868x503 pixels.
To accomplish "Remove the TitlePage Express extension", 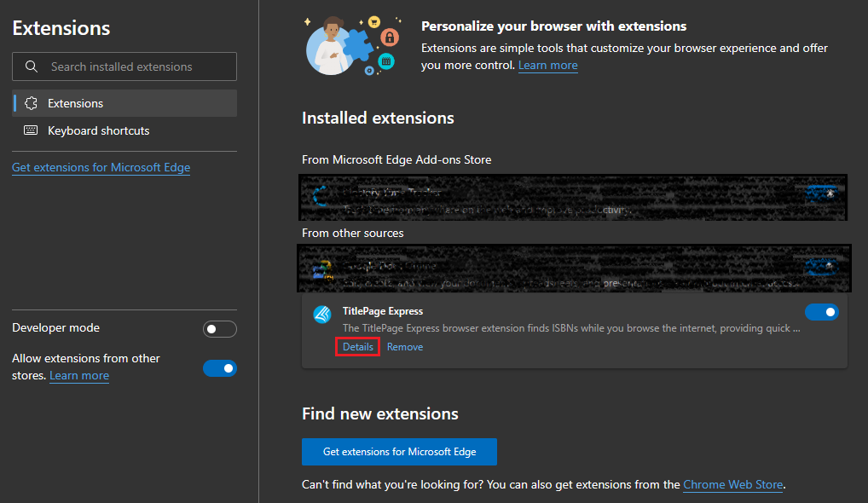I will pos(405,347).
